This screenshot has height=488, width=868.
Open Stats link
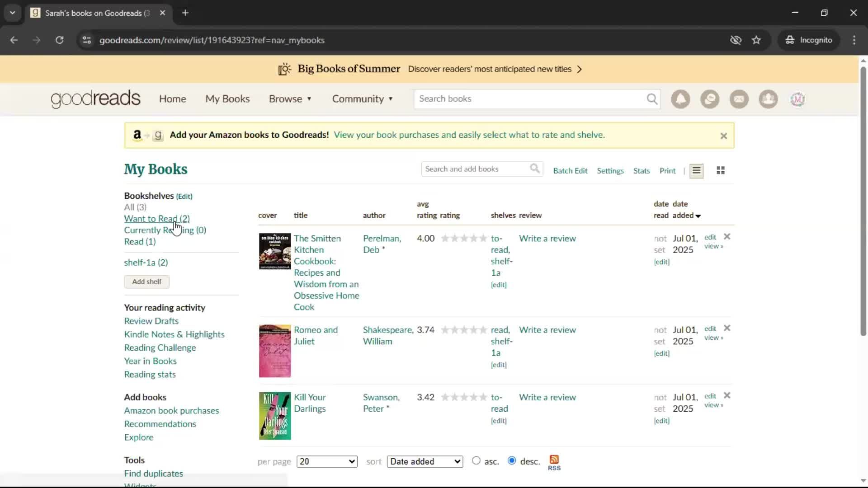point(642,171)
